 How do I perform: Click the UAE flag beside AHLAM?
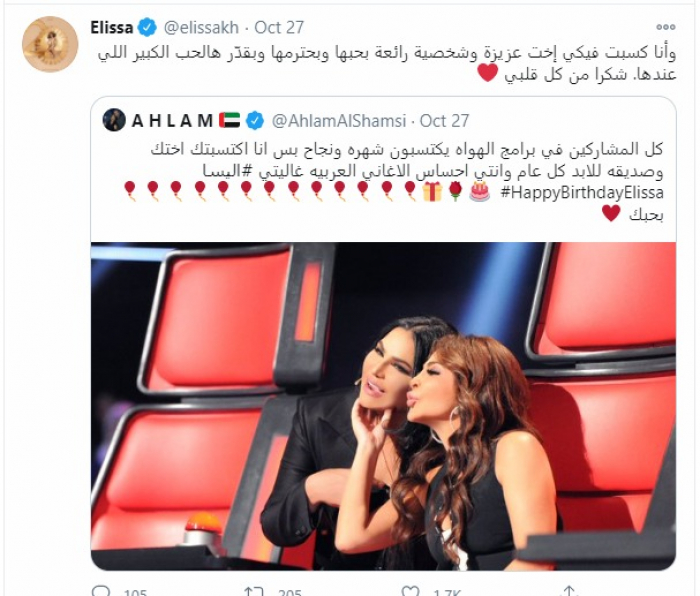pyautogui.click(x=230, y=121)
